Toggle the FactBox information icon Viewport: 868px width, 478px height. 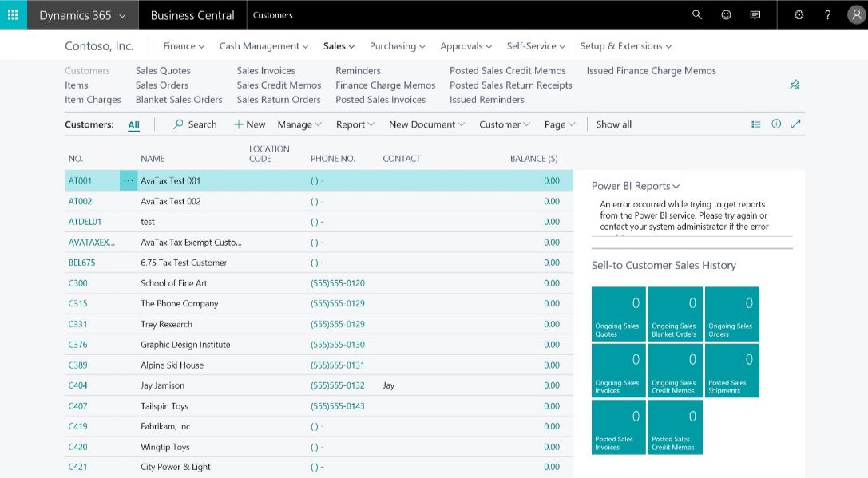776,124
